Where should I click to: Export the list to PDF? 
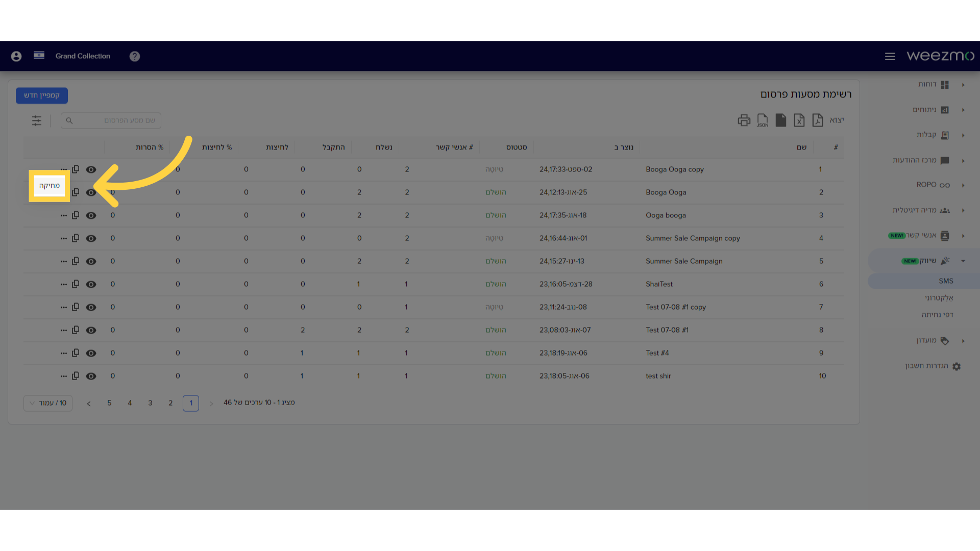click(x=818, y=120)
